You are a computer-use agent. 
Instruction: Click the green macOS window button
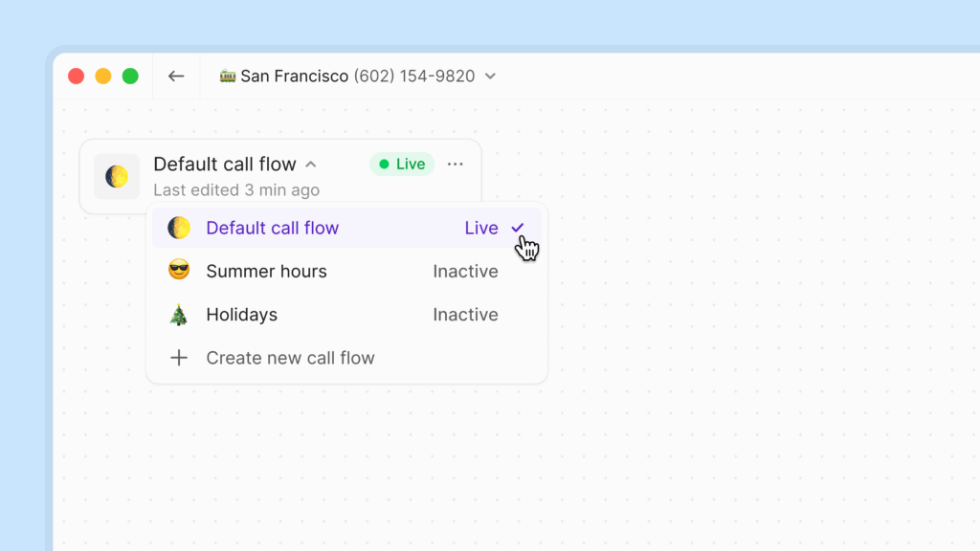[x=130, y=77]
